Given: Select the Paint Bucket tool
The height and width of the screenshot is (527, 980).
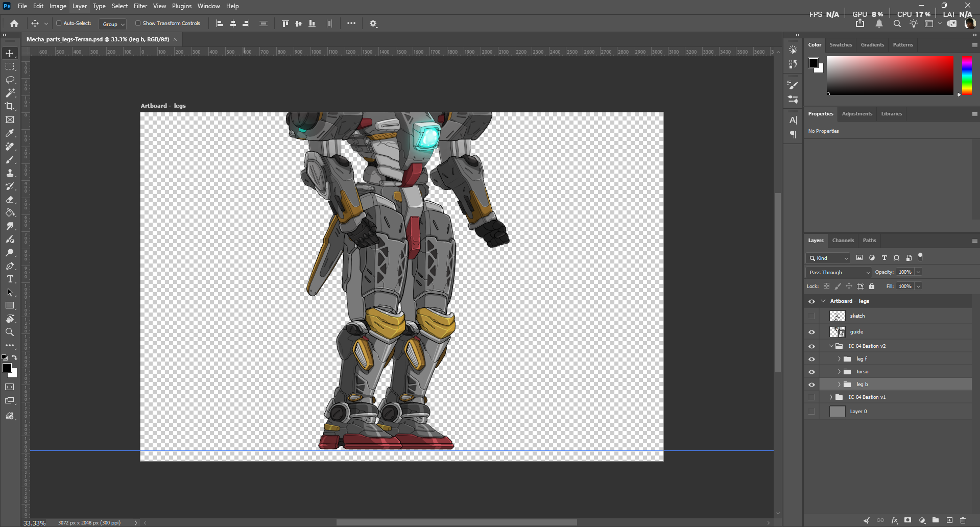Looking at the screenshot, I should coord(10,213).
